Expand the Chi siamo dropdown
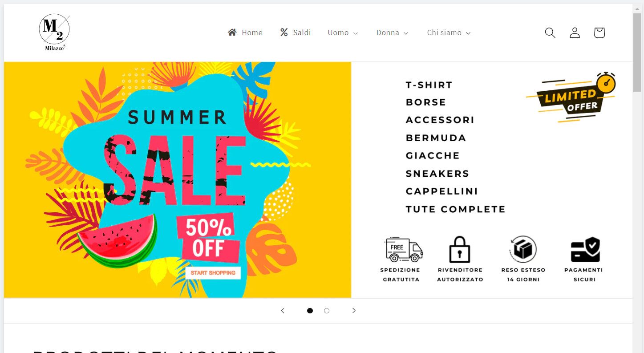 click(449, 32)
